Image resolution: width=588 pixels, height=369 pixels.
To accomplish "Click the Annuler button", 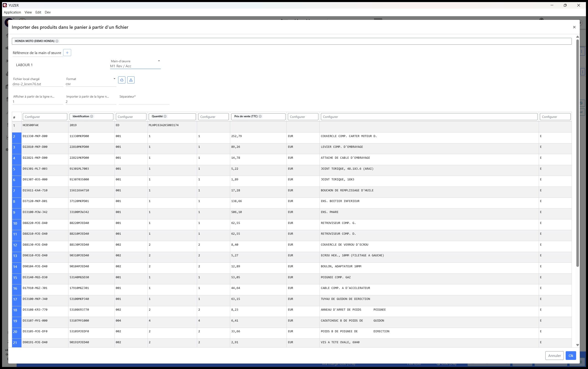I will tap(554, 356).
